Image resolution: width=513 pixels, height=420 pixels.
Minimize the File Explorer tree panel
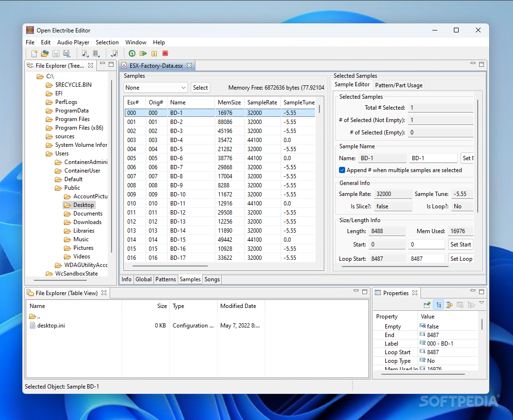coord(103,63)
